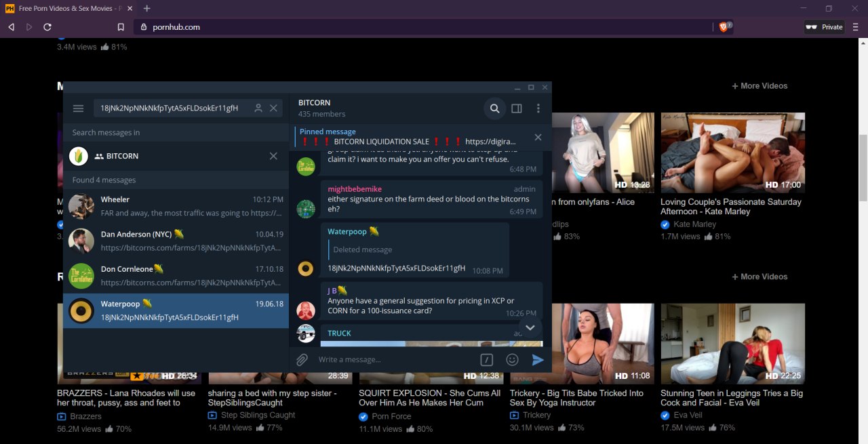
Task: Click the BITCORN corn avatar in search panel
Action: pos(79,156)
